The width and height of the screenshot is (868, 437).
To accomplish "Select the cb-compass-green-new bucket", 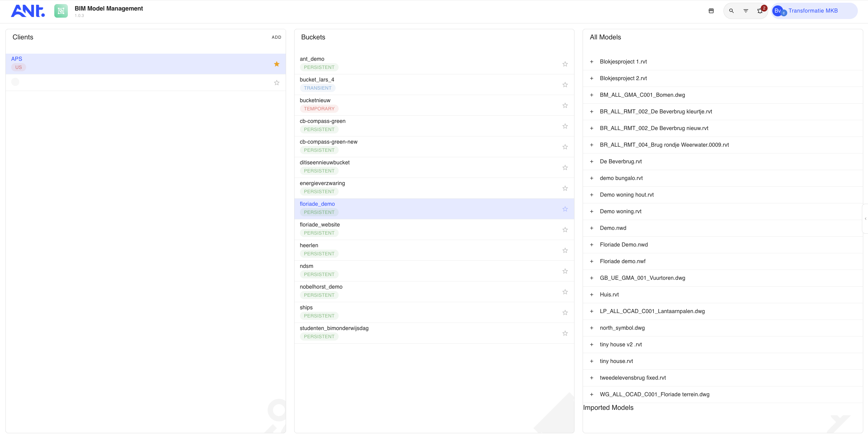I will coord(434,147).
